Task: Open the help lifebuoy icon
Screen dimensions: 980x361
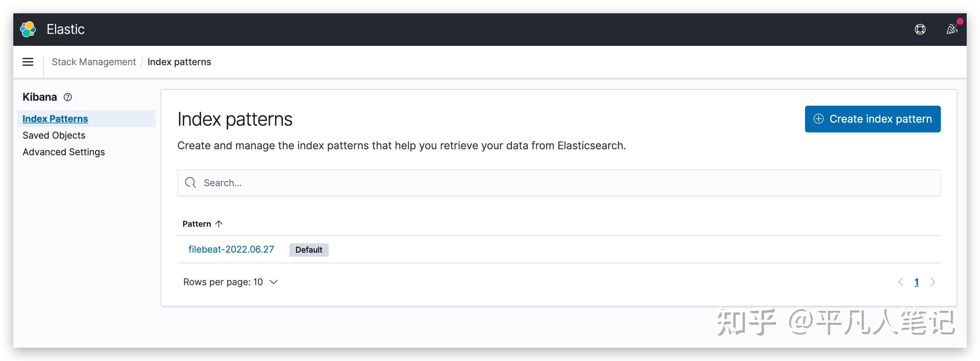Action: pyautogui.click(x=920, y=29)
